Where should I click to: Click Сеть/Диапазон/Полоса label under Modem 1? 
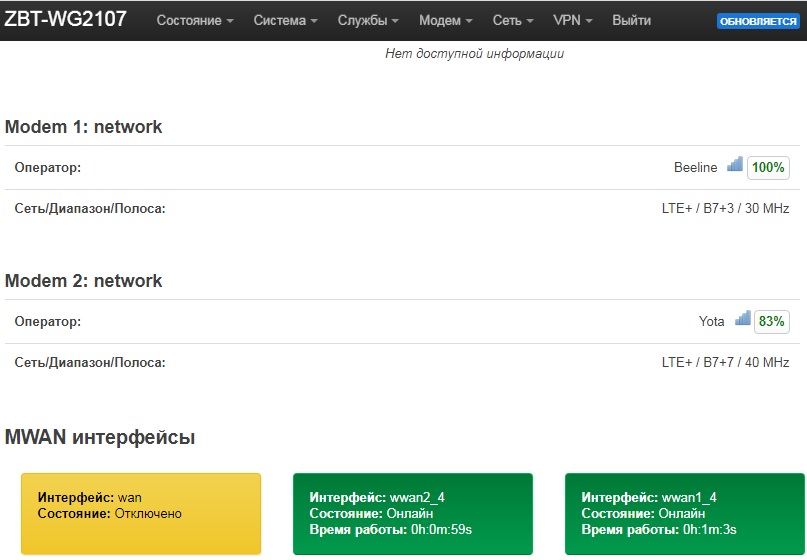point(90,208)
